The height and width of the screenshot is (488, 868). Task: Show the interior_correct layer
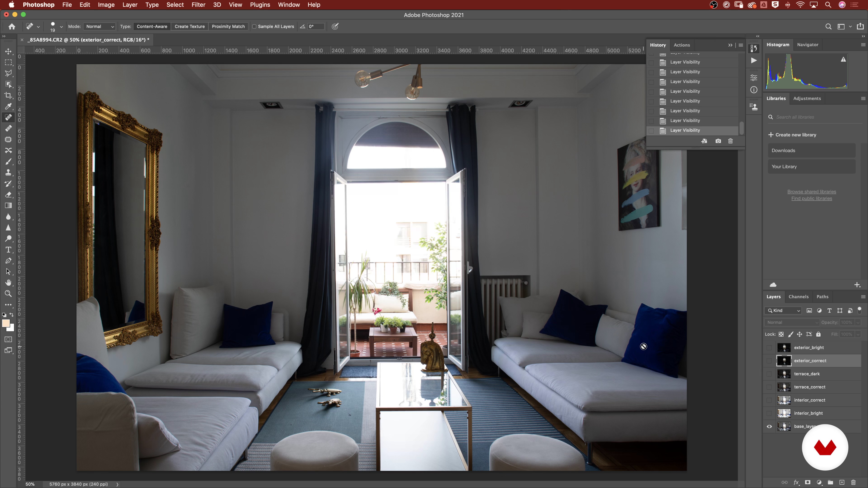tap(769, 400)
